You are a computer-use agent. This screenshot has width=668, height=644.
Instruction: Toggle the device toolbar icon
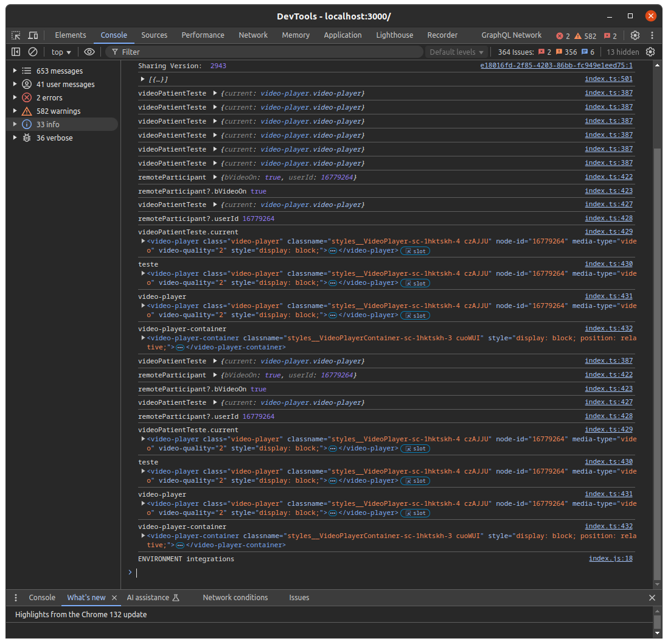pos(33,35)
